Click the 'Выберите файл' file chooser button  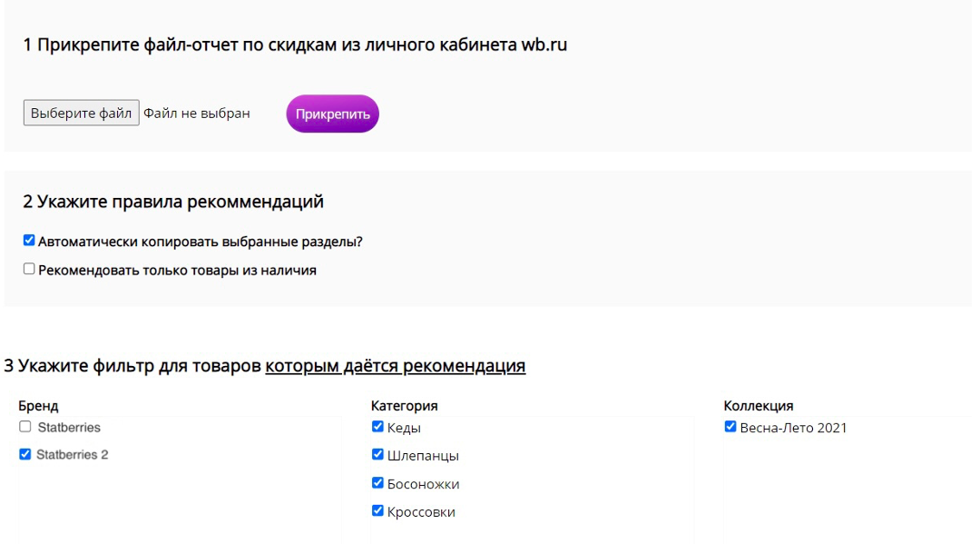[81, 114]
